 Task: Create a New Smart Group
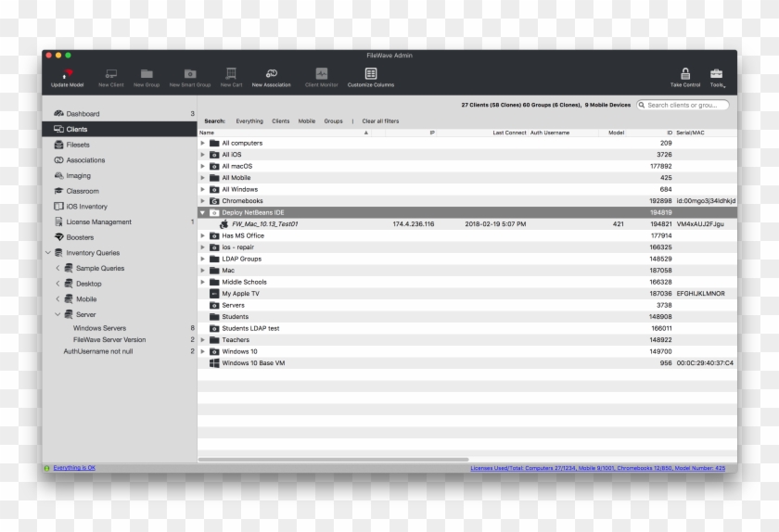[189, 73]
